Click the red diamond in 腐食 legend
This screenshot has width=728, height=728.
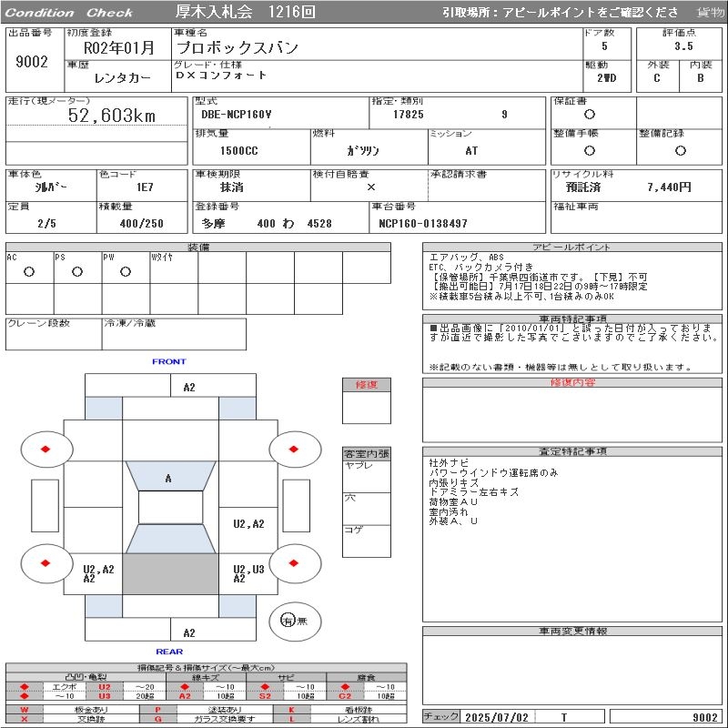345,687
